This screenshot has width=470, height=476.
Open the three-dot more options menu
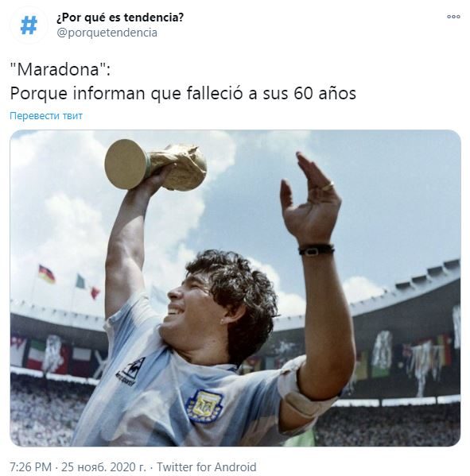[x=453, y=17]
